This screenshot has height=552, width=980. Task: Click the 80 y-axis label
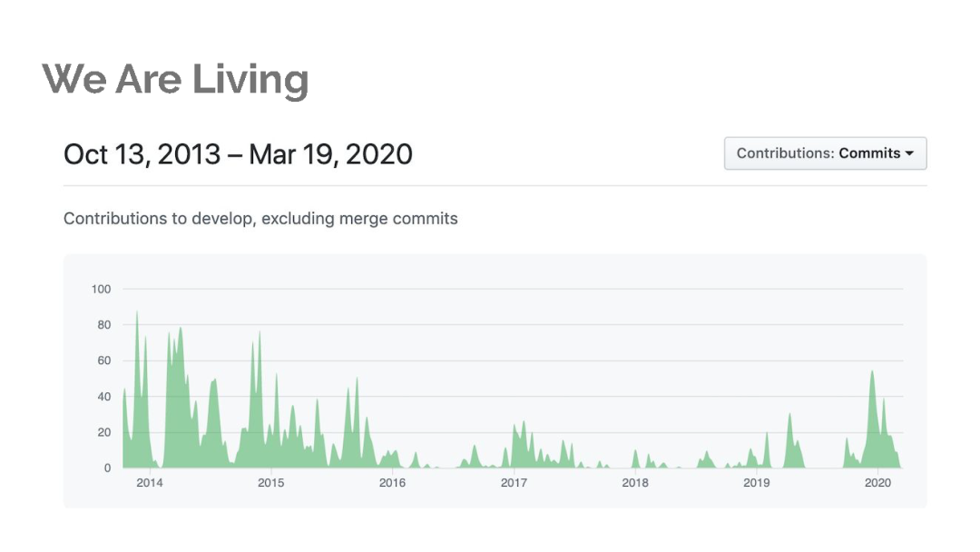(103, 325)
